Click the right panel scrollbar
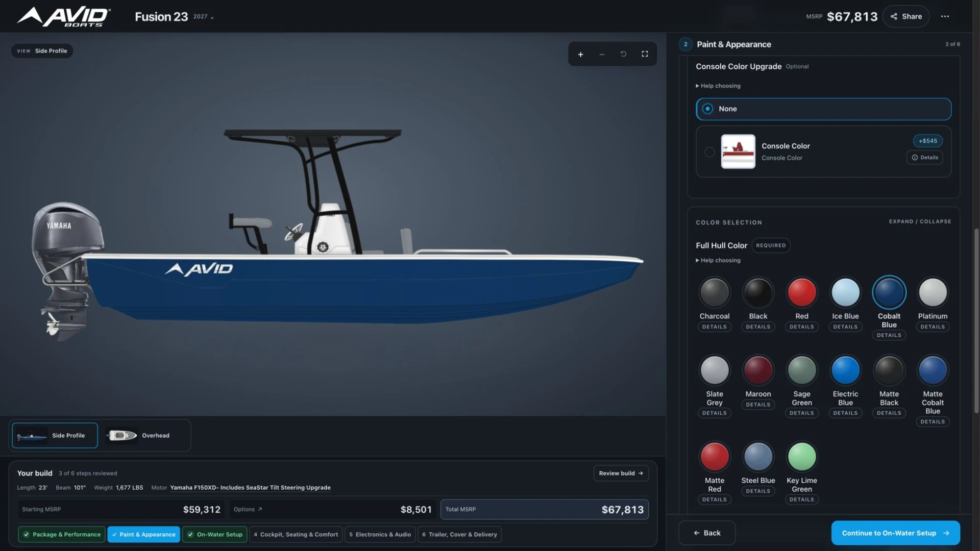 pos(976,320)
